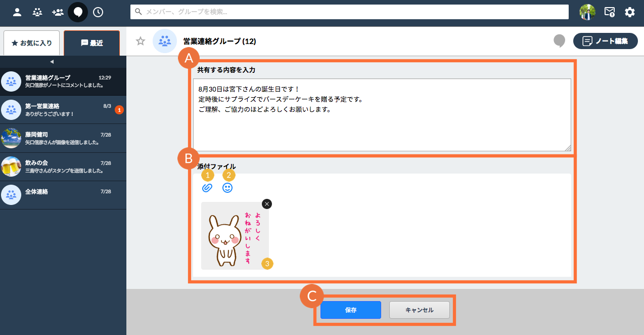Open the chat speech bubble icon
644x335 pixels.
pos(78,12)
